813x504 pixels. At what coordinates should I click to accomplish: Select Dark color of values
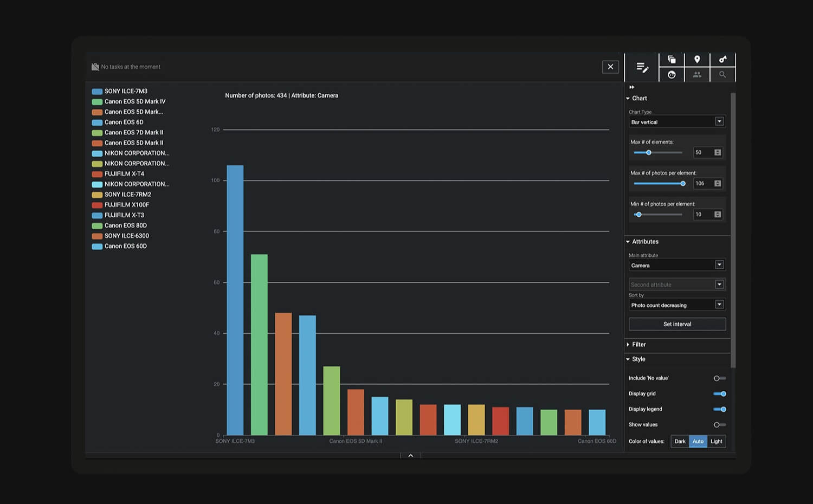pyautogui.click(x=680, y=441)
